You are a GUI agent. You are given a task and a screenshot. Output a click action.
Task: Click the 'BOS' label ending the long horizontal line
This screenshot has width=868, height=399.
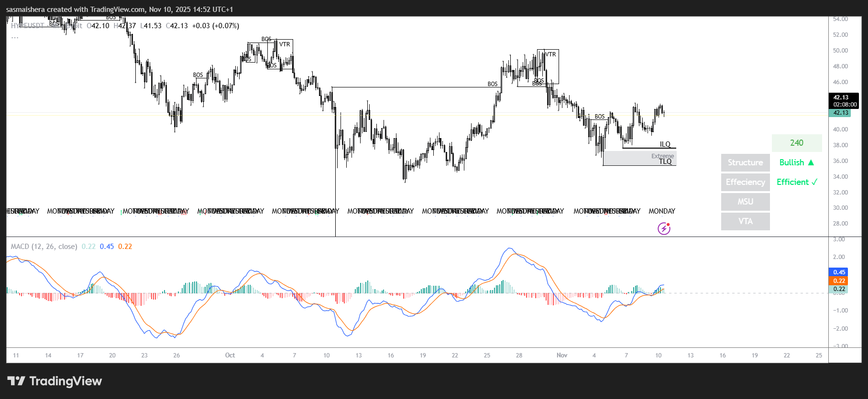click(x=492, y=84)
